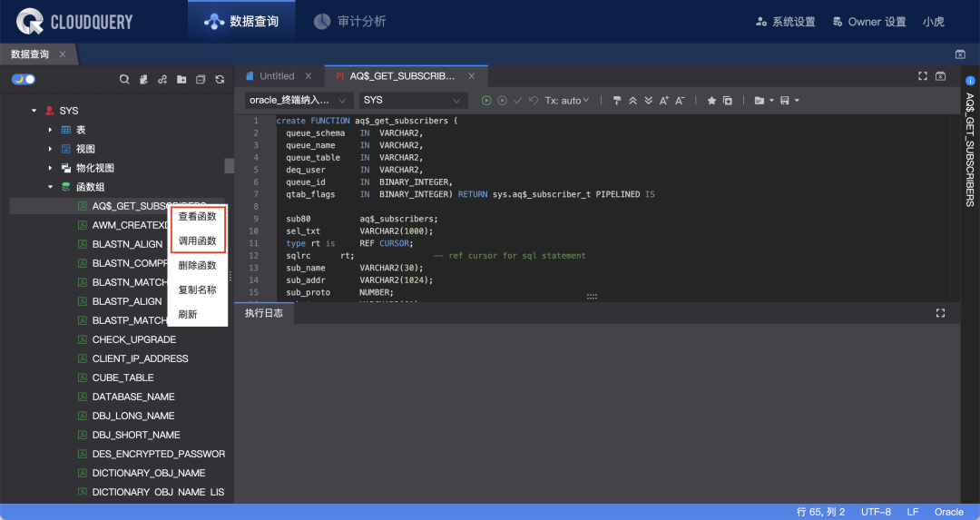
Task: Open Owner 设置 in the header
Action: tap(869, 22)
